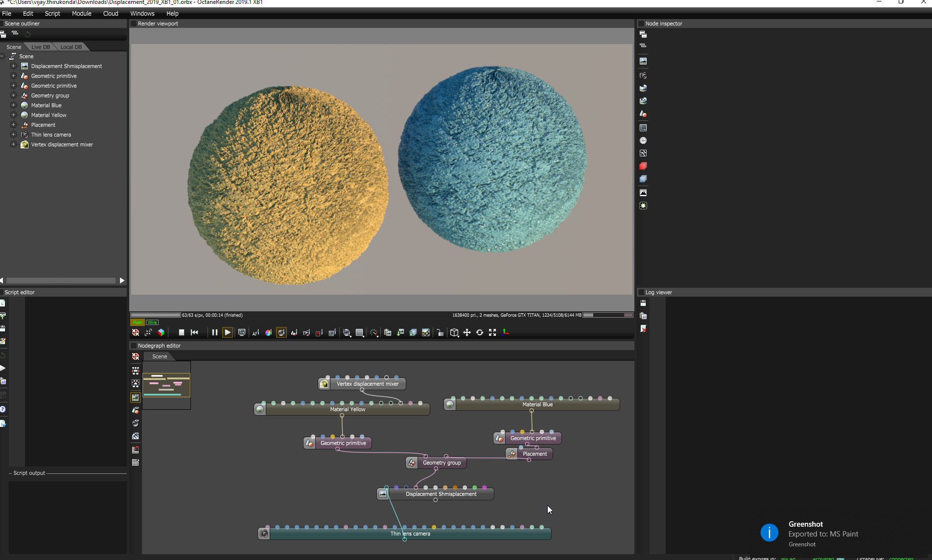Click the clock animation settings icon in Node inspector
The width and height of the screenshot is (932, 560).
coord(643,140)
